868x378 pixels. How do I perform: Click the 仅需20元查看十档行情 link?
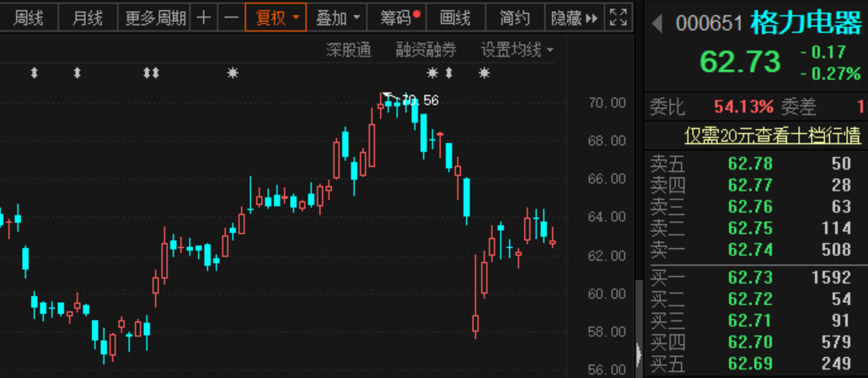click(x=773, y=135)
